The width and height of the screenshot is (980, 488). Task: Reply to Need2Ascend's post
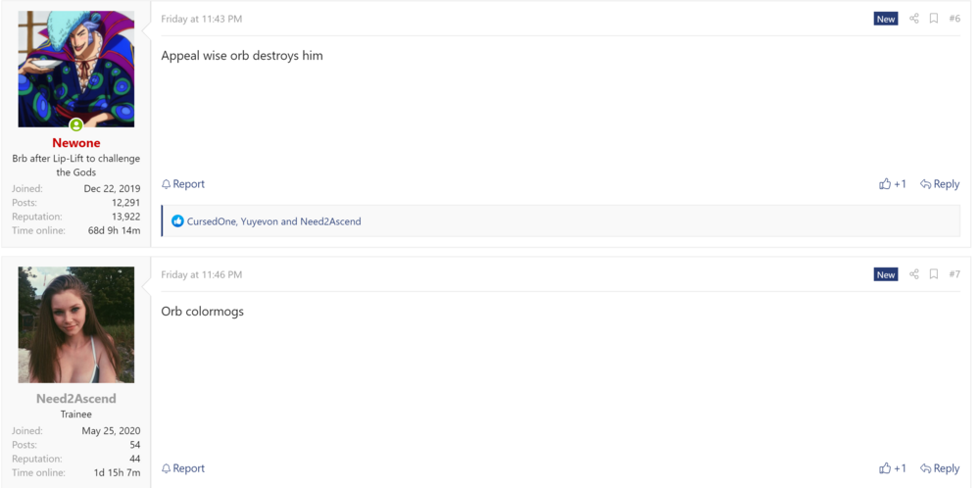[940, 468]
